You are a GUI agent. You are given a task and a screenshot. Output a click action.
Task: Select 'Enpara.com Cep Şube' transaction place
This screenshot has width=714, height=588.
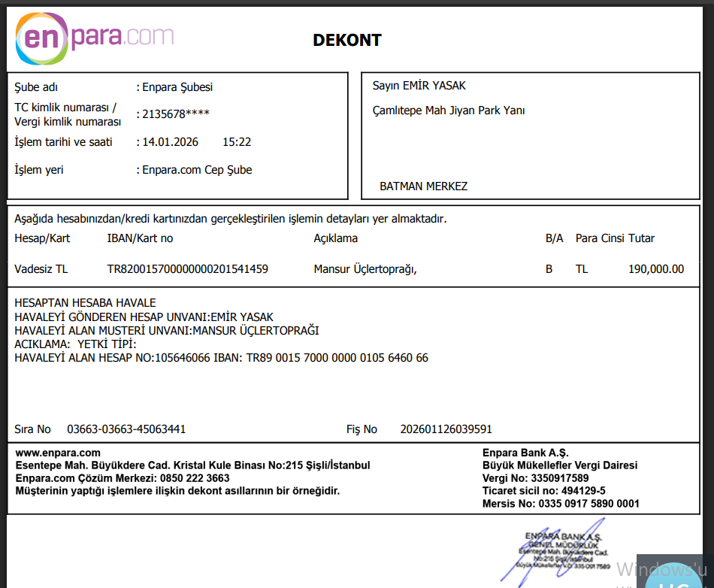click(x=197, y=170)
